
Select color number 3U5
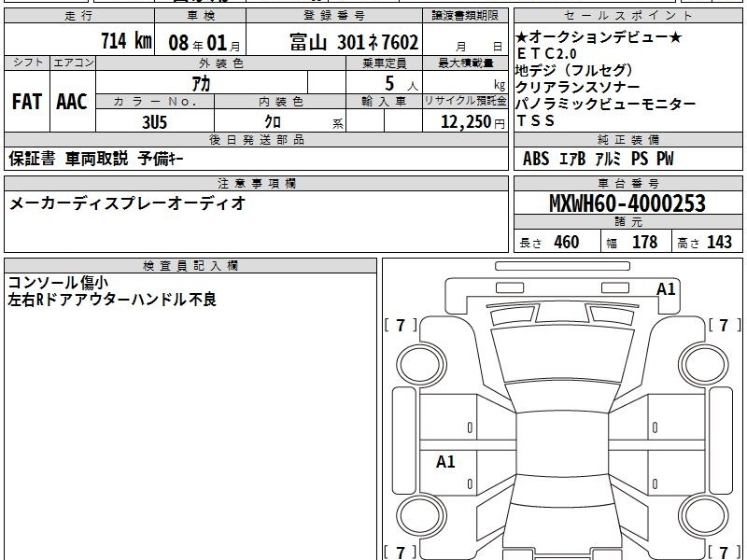point(155,122)
